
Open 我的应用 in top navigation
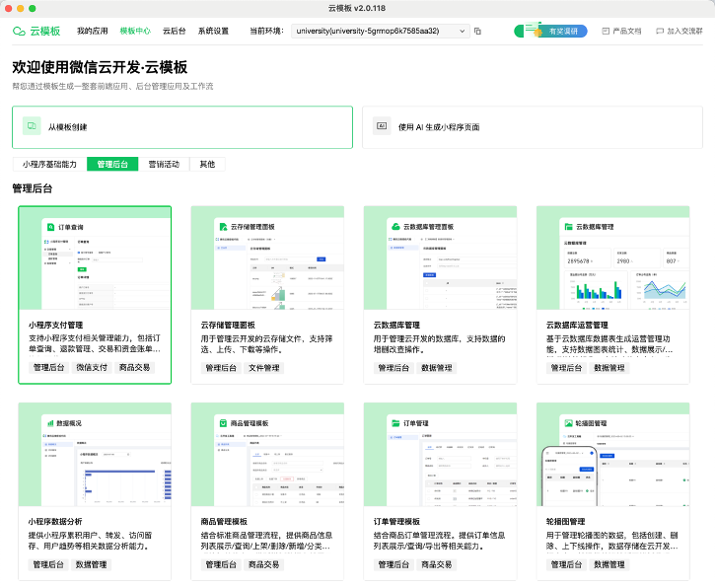pos(93,31)
